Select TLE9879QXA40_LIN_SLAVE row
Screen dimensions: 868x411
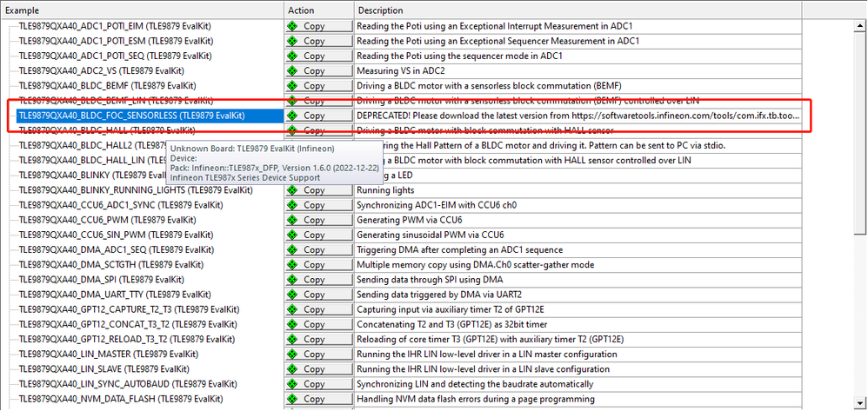[x=103, y=369]
